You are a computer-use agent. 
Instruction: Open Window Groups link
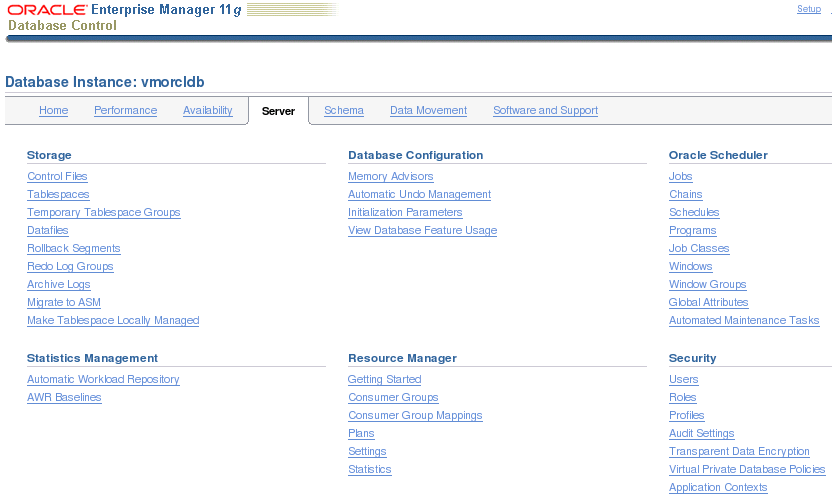pos(708,284)
